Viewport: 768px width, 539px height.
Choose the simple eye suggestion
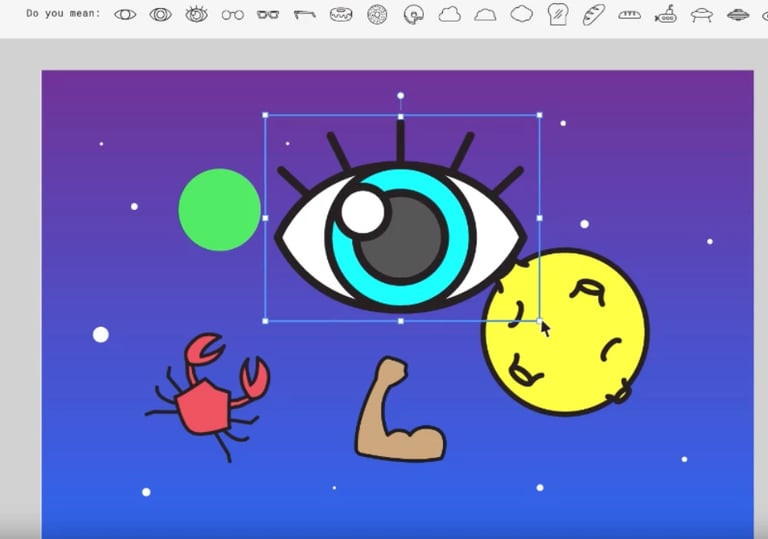tap(125, 15)
